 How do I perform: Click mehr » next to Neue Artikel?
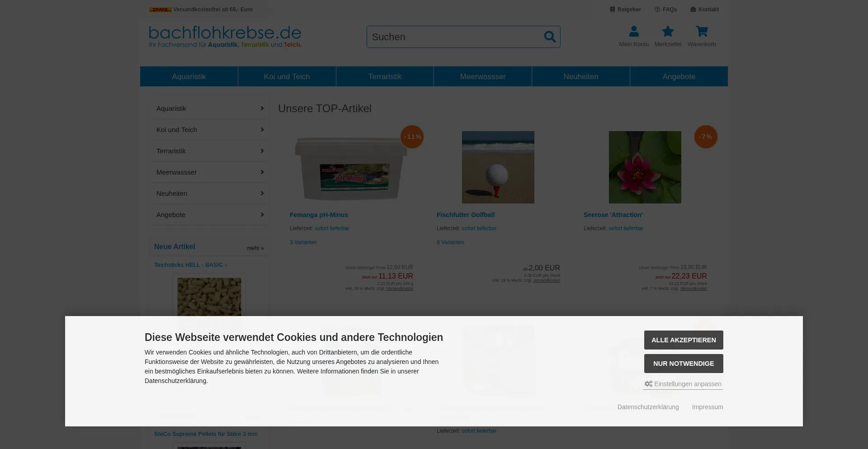point(255,248)
